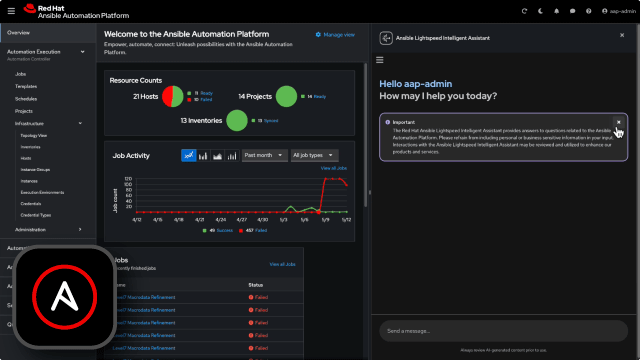Open the aap-admin user menu
Screen dimensions: 640x360
pos(619,11)
